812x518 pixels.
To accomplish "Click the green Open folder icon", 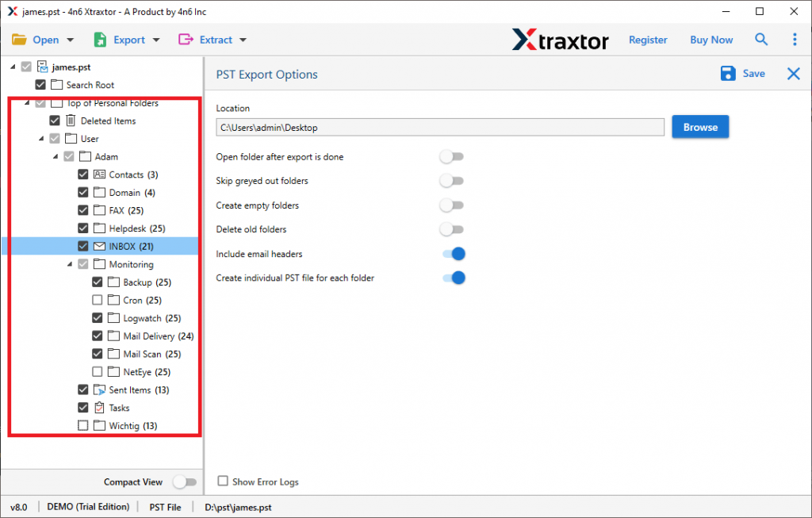I will pyautogui.click(x=21, y=39).
